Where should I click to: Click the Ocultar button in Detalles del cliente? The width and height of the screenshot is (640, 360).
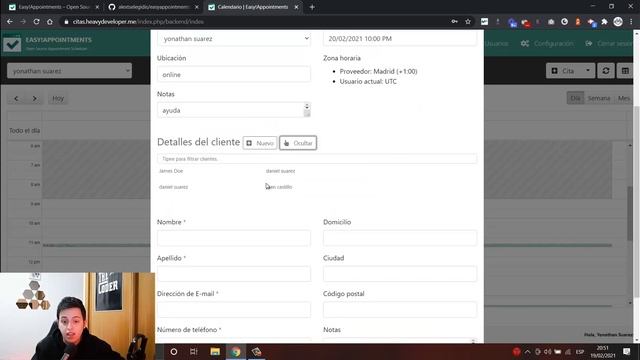point(298,143)
